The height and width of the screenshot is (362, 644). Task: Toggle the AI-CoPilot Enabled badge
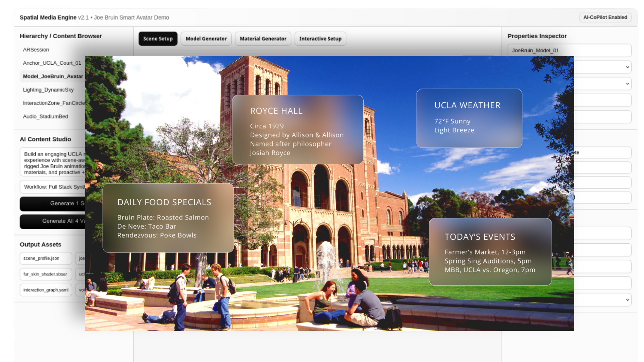[605, 17]
